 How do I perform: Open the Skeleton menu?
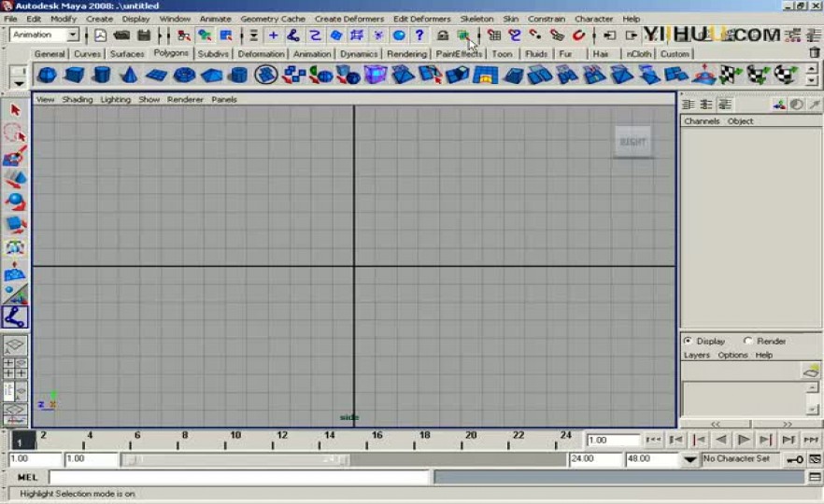tap(476, 19)
